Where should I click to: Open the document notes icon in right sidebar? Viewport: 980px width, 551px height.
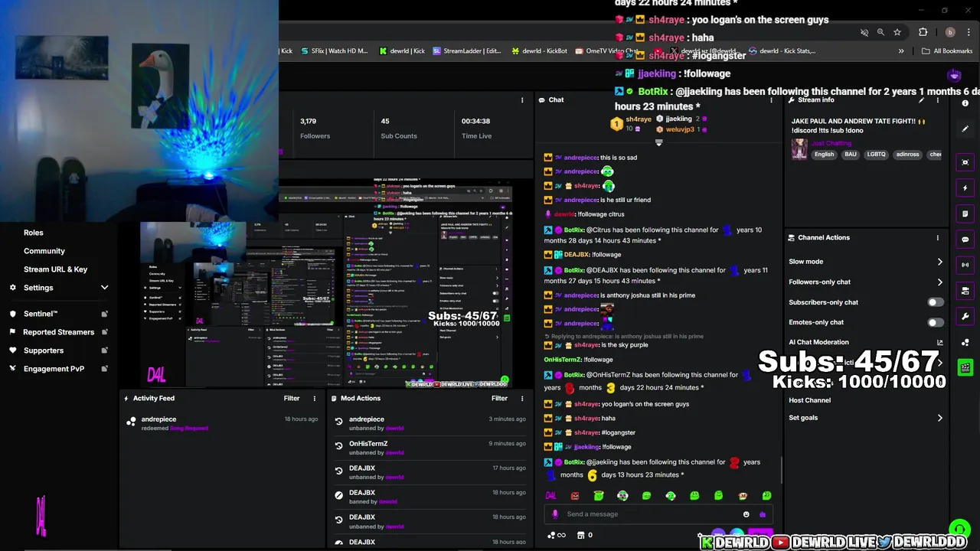[965, 214]
